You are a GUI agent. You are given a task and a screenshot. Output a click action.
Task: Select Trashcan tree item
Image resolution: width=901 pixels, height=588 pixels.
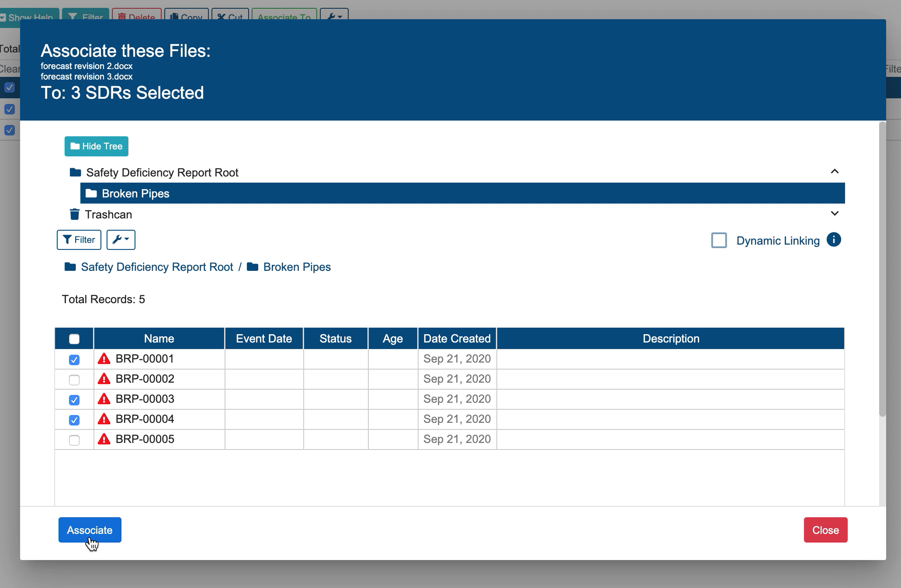tap(454, 214)
